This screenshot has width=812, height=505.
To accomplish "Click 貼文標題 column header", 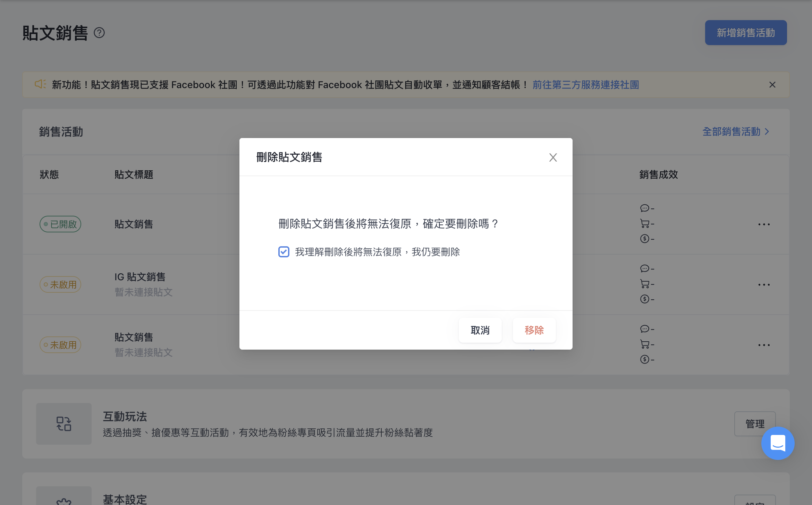I will tap(134, 175).
